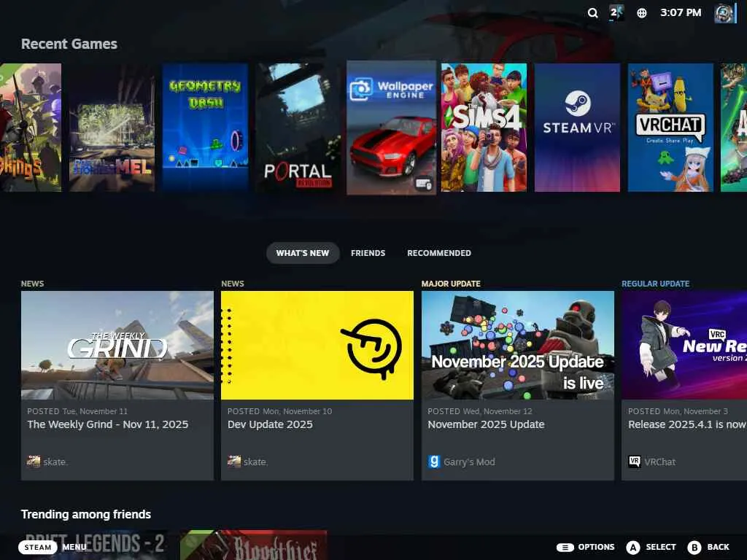747x560 pixels.
Task: Open Drift Legends 2 trending tile
Action: (x=96, y=545)
